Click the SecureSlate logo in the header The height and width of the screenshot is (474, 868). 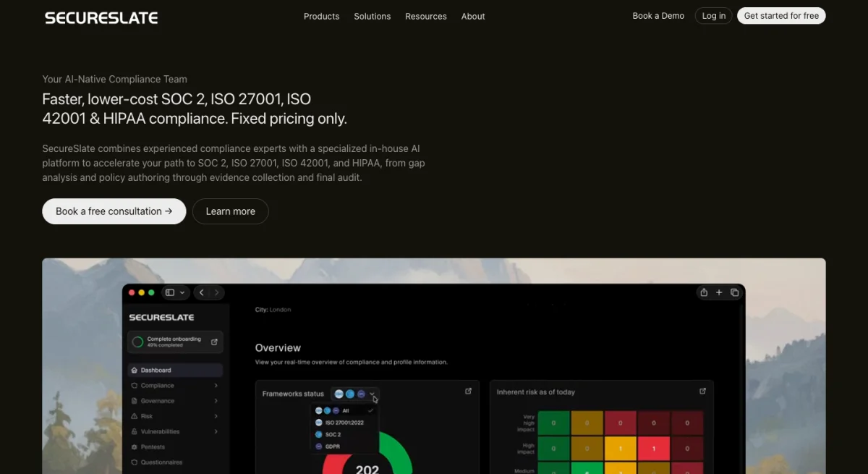[101, 17]
